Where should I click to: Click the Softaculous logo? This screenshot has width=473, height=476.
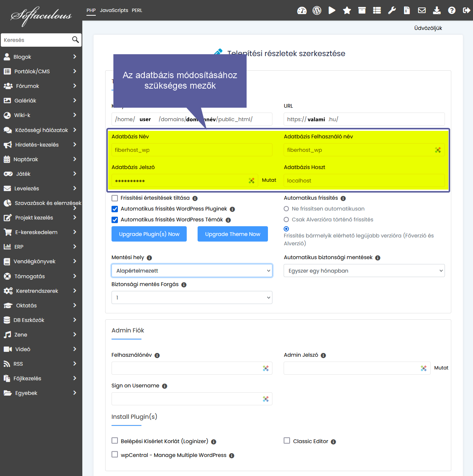click(41, 16)
